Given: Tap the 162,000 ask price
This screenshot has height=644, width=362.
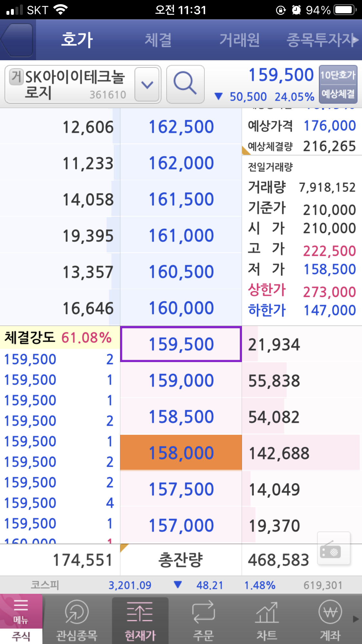Looking at the screenshot, I should 181,163.
